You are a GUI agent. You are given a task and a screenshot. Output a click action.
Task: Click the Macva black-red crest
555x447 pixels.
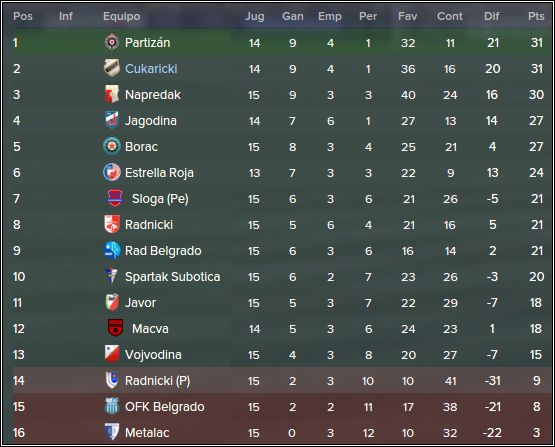click(x=115, y=328)
